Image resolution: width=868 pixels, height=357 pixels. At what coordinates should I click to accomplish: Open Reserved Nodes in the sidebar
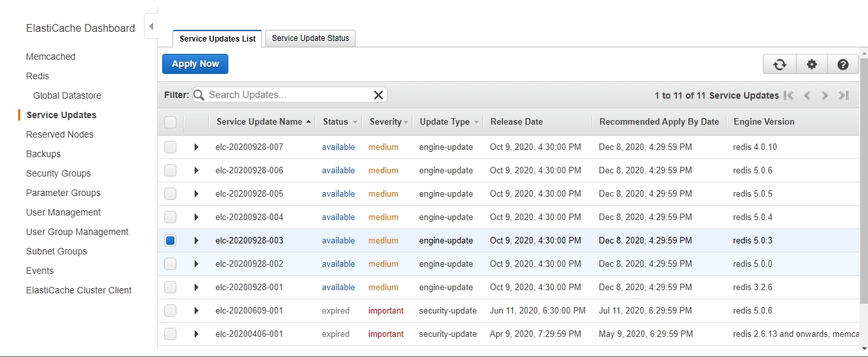(60, 134)
